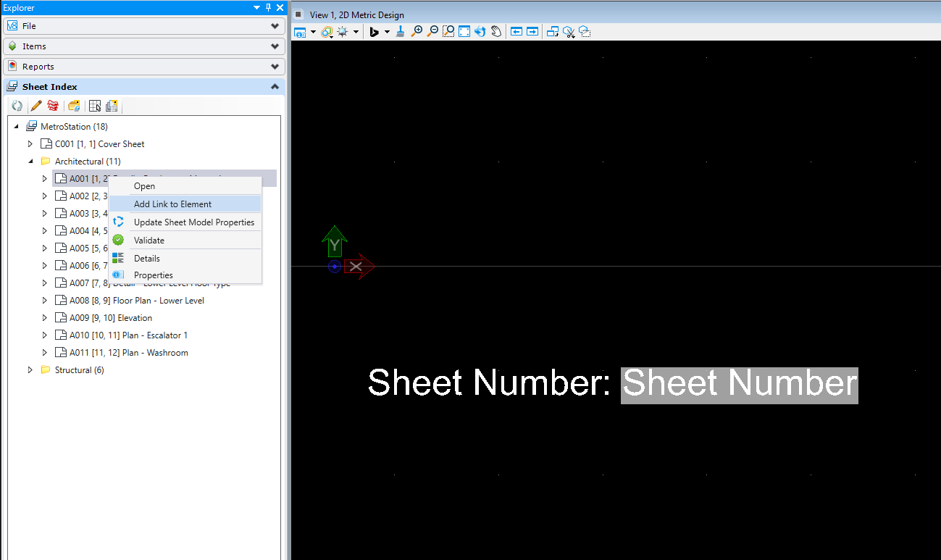Click the View Previous arrow icon
941x560 pixels.
click(x=516, y=32)
